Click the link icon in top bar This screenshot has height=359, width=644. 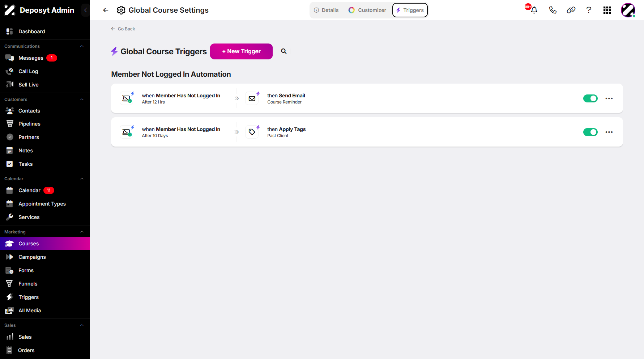tap(571, 10)
